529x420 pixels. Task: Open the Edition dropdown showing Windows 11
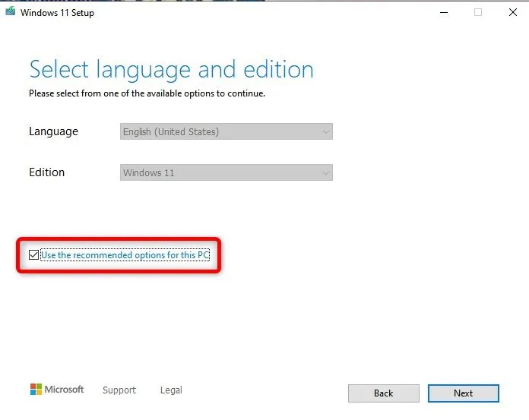pyautogui.click(x=226, y=172)
